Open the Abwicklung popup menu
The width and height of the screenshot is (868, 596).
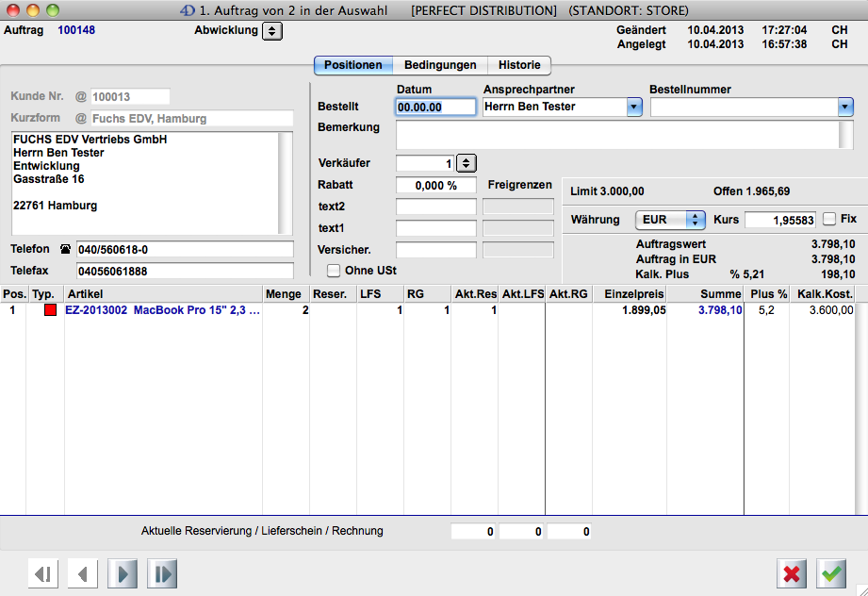point(271,31)
